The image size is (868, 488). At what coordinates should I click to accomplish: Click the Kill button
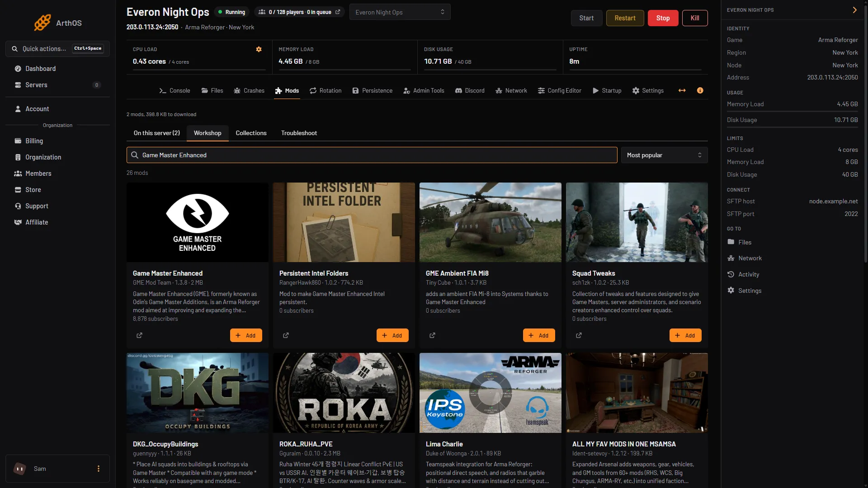(695, 18)
